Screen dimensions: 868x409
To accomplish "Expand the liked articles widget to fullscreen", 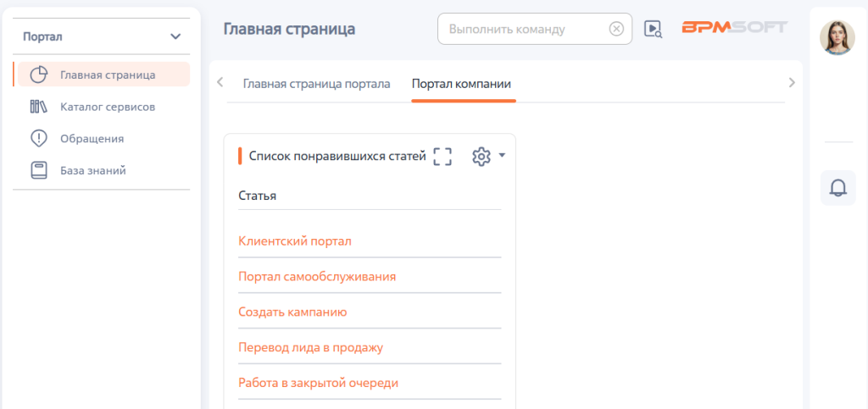I will [x=442, y=157].
